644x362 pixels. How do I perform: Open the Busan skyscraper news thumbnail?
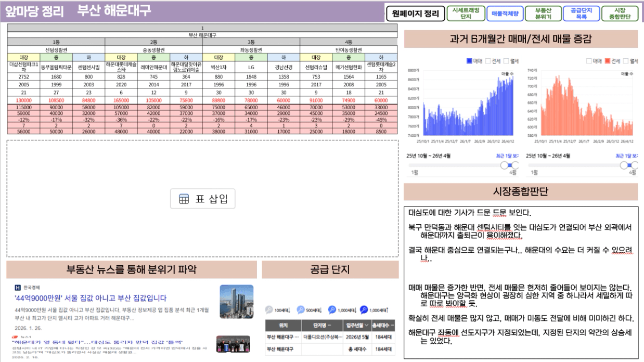tap(236, 302)
